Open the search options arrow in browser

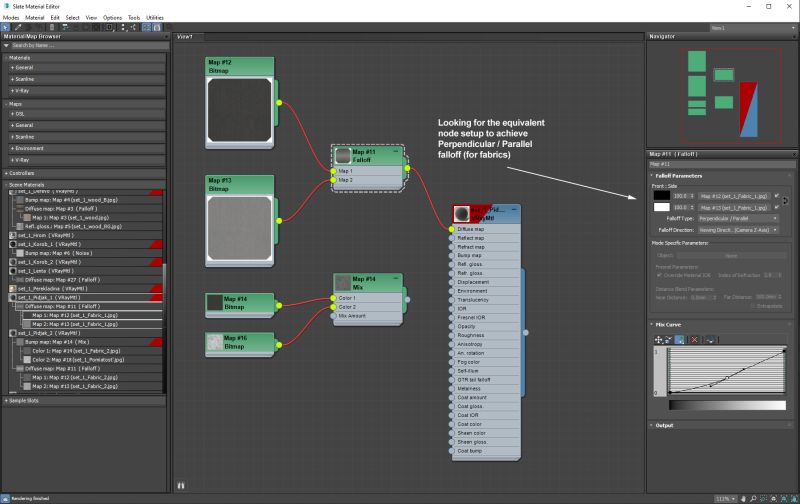pos(6,45)
